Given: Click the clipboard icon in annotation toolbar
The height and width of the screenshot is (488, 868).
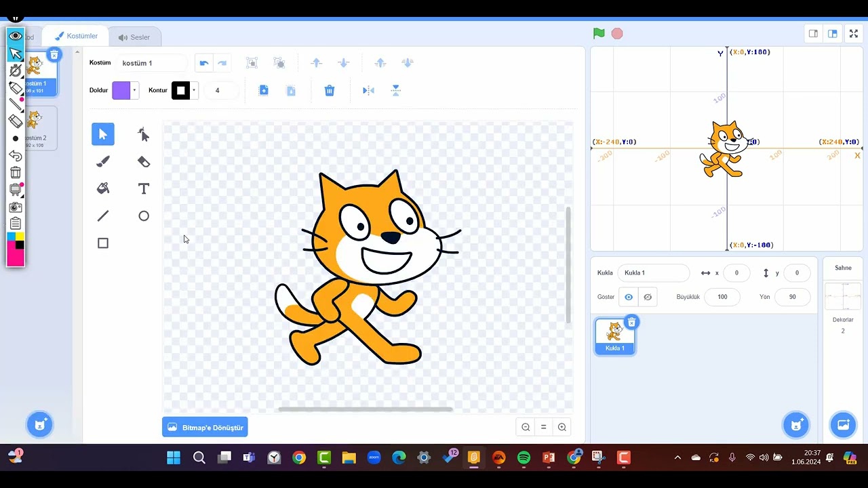Looking at the screenshot, I should point(16,223).
